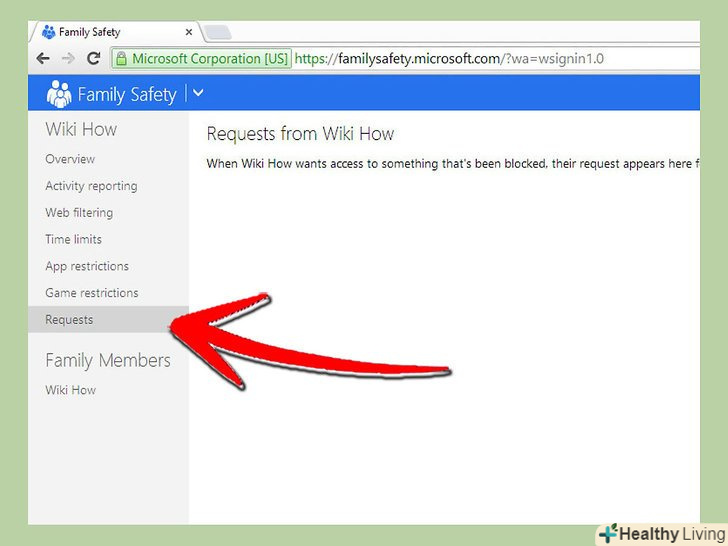This screenshot has width=728, height=546.
Task: Click the browser forward arrow
Action: click(x=68, y=58)
